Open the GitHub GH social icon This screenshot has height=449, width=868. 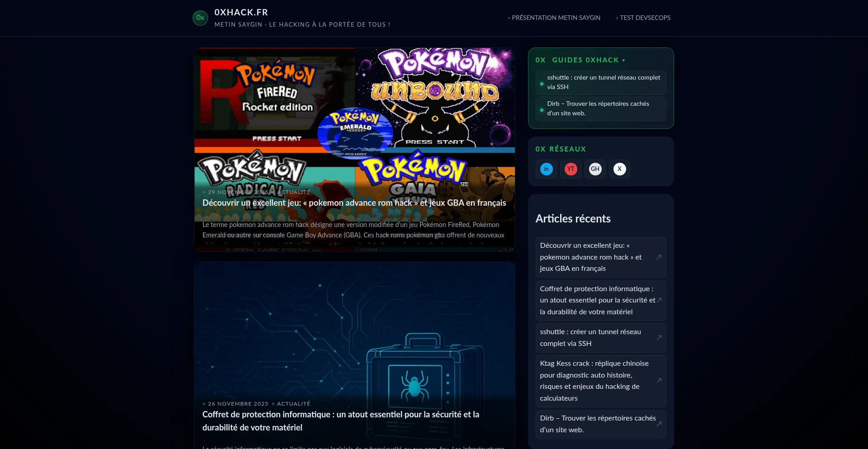(595, 169)
